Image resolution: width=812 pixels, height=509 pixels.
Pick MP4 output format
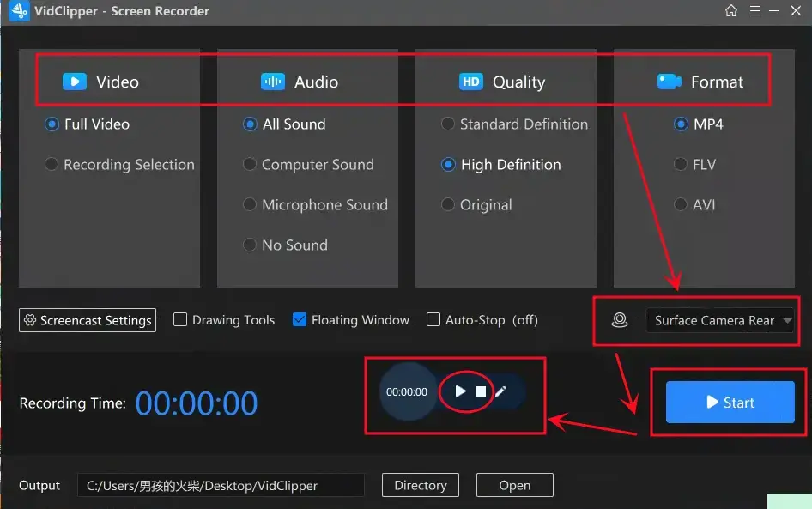pyautogui.click(x=699, y=124)
